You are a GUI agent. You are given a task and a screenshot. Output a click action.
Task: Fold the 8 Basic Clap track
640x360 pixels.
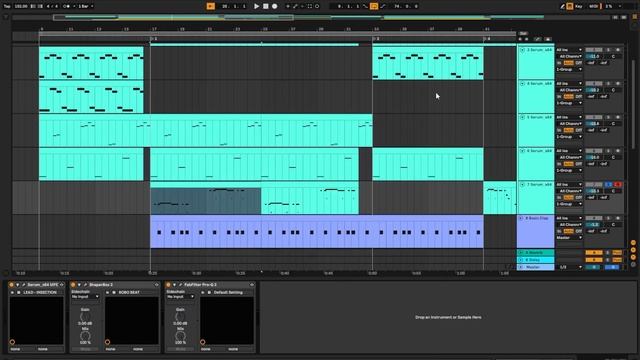(x=521, y=218)
